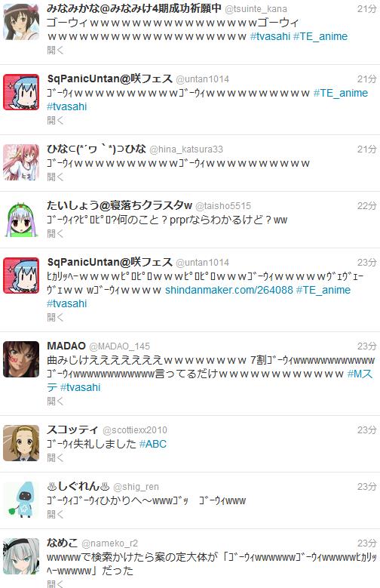The image size is (380, 588).
Task: Expand MADAO's tweet via 開く
Action: point(55,401)
